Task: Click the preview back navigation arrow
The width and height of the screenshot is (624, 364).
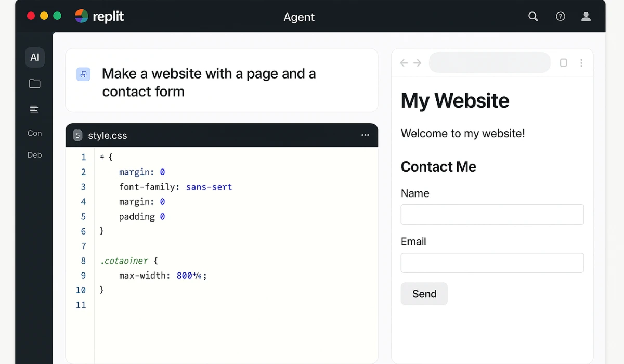Action: pyautogui.click(x=404, y=62)
